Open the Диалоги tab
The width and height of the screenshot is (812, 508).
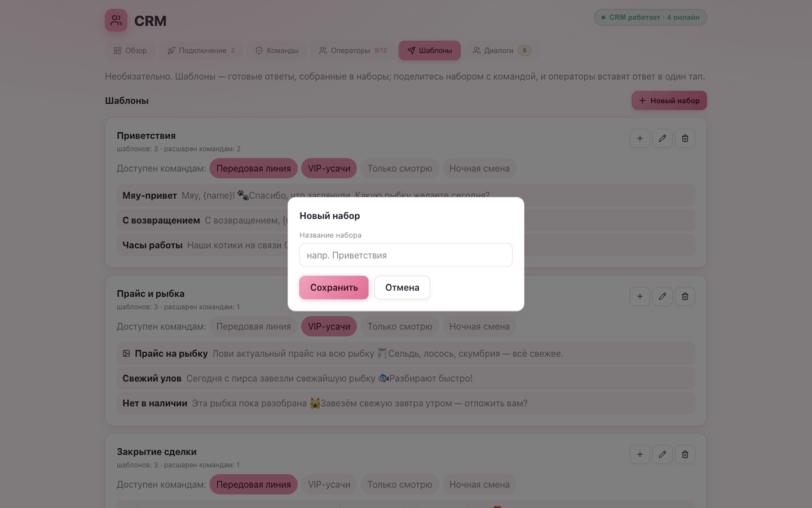[501, 50]
